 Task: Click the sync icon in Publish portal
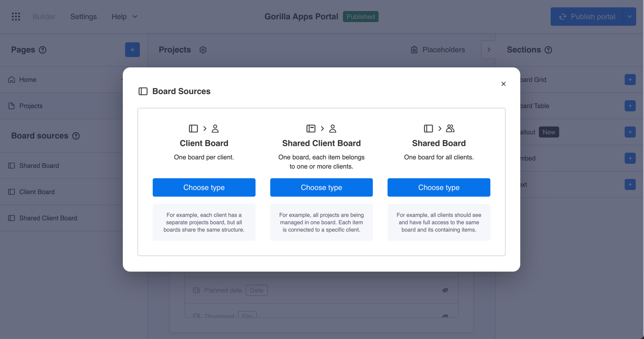point(562,17)
